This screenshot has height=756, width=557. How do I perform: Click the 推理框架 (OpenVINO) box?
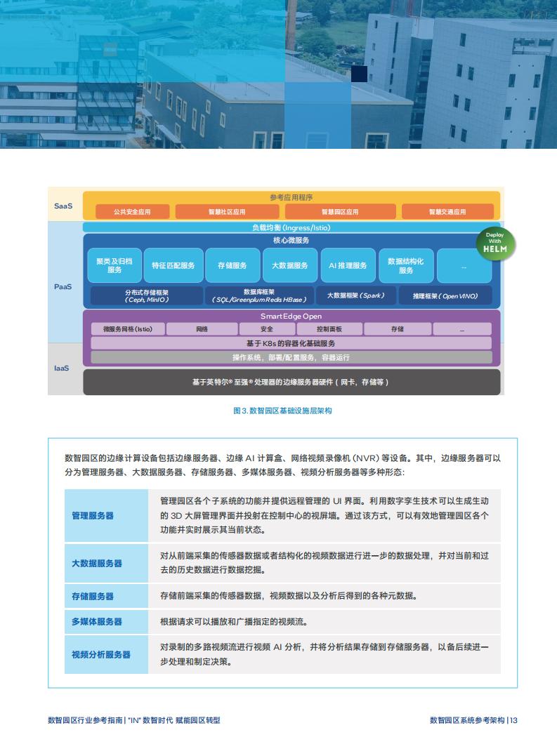tap(445, 296)
